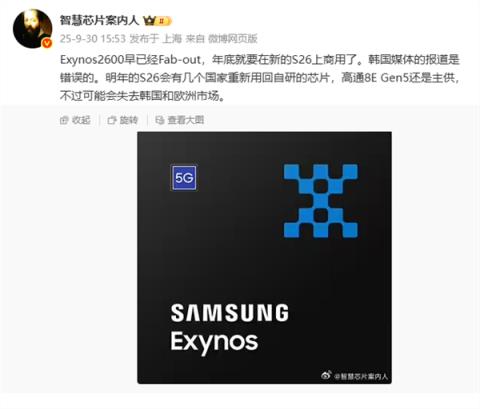Viewport: 480px width, 409px height.
Task: Click the 收起 collapse icon
Action: click(64, 120)
